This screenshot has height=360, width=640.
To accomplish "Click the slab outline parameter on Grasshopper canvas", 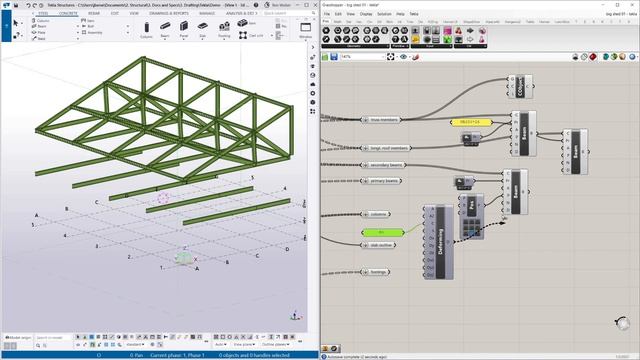I will tap(378, 245).
